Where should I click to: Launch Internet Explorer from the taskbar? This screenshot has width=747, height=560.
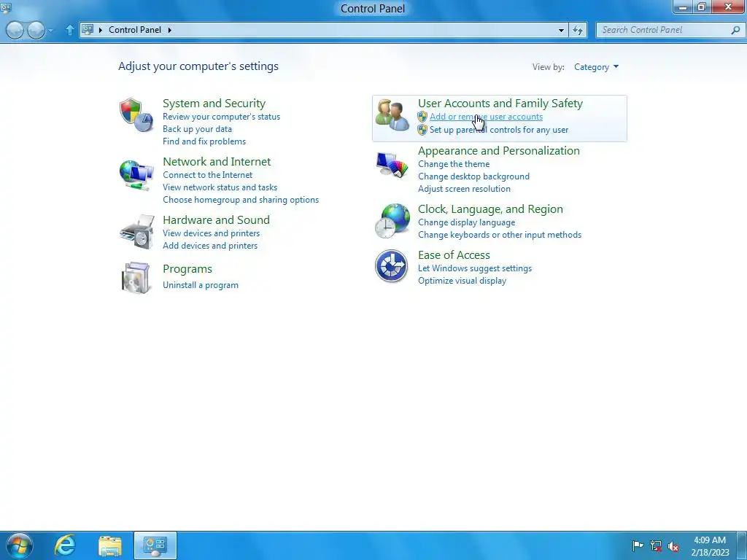[65, 545]
